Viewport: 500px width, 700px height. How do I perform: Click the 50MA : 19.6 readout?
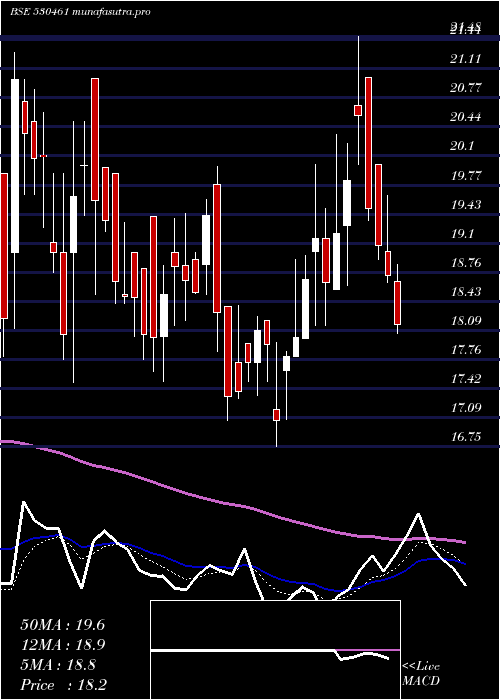pos(62,625)
